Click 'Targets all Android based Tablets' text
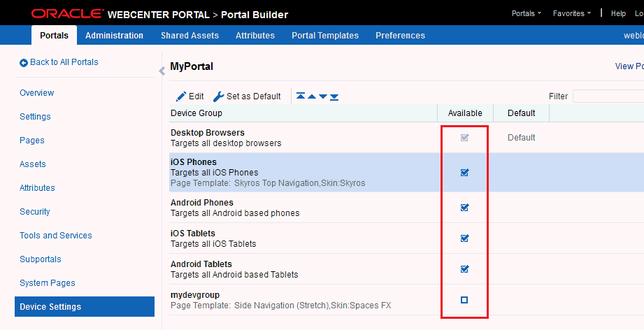This screenshot has width=644, height=330. point(234,275)
